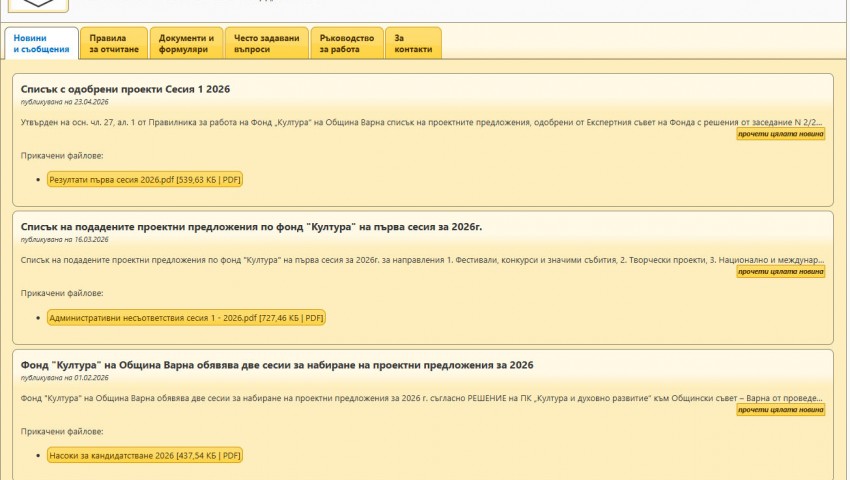This screenshot has height=480, width=850.
Task: Read full news for Фонд Култура обявява две сесии
Action: tap(781, 410)
